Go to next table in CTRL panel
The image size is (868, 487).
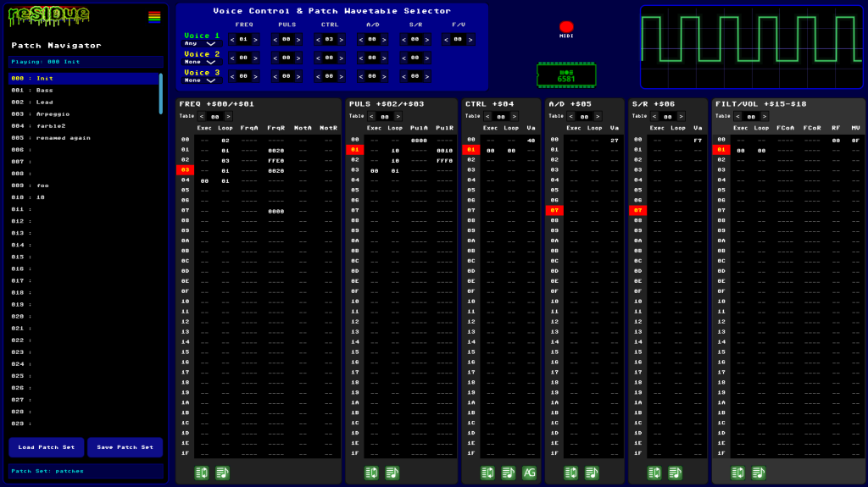(x=515, y=116)
